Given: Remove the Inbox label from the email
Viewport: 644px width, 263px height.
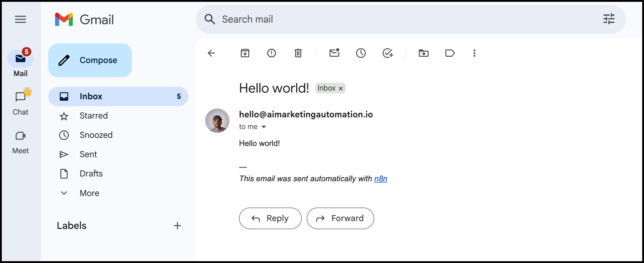Looking at the screenshot, I should pos(341,88).
